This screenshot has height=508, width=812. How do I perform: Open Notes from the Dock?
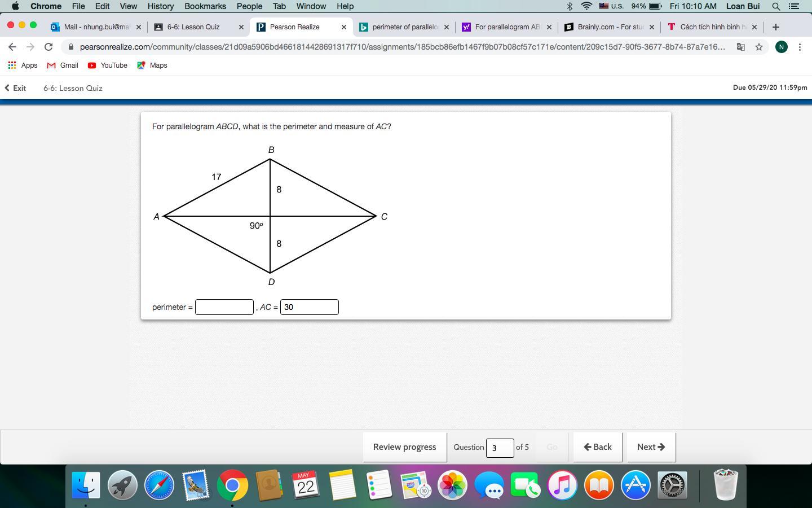342,485
